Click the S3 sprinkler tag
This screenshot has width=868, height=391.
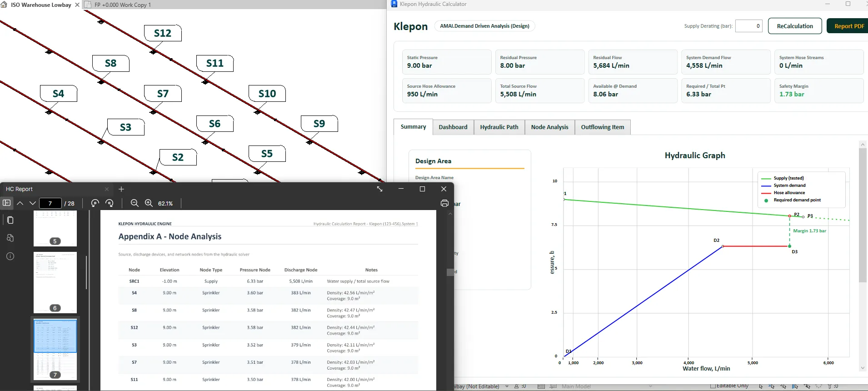126,127
